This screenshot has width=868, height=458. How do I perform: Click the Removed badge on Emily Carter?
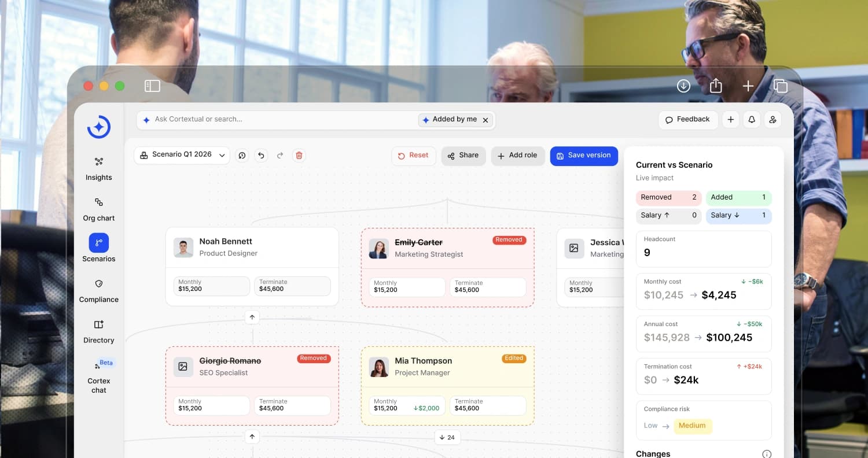click(x=509, y=239)
